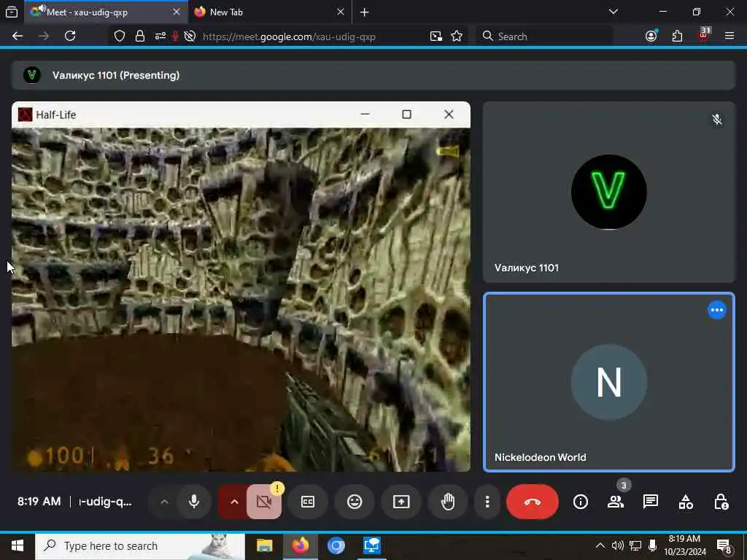Open audio settings chevron beside microphone
Image resolution: width=747 pixels, height=560 pixels.
164,502
